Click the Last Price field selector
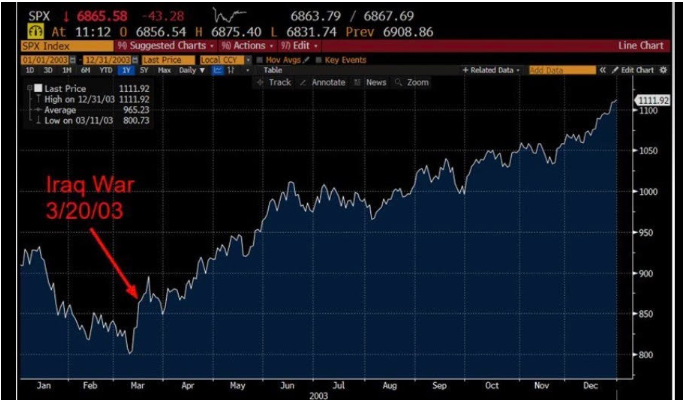This screenshot has height=400, width=683. click(169, 60)
